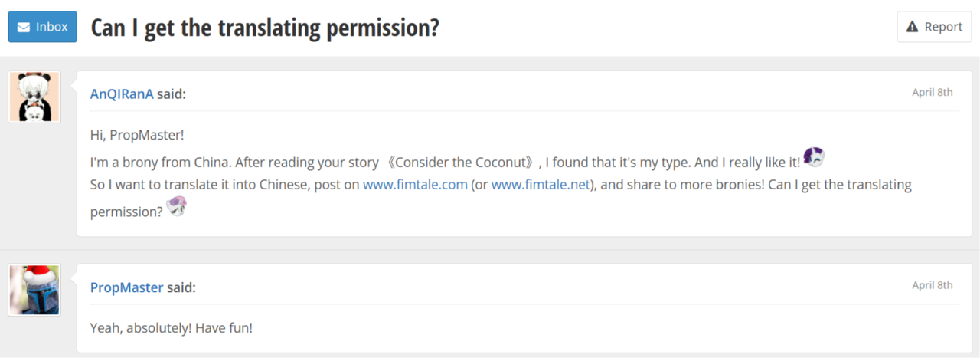Click April 8th timestamp on PropMaster's reply
Image resolution: width=980 pixels, height=358 pixels.
(932, 285)
